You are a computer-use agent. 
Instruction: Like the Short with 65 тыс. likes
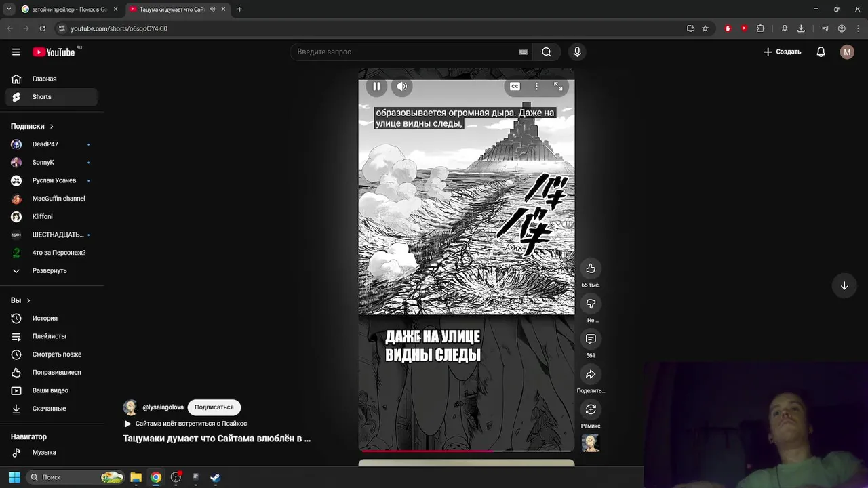[x=591, y=268]
